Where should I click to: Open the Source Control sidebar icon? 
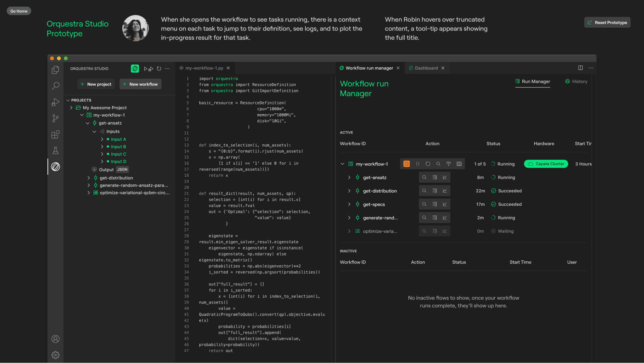pyautogui.click(x=55, y=118)
